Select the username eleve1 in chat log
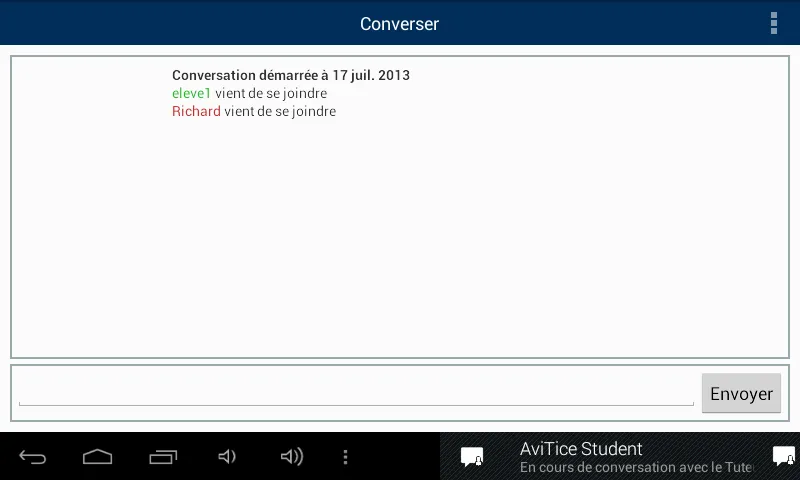Screen dimensions: 800x480 (191, 93)
